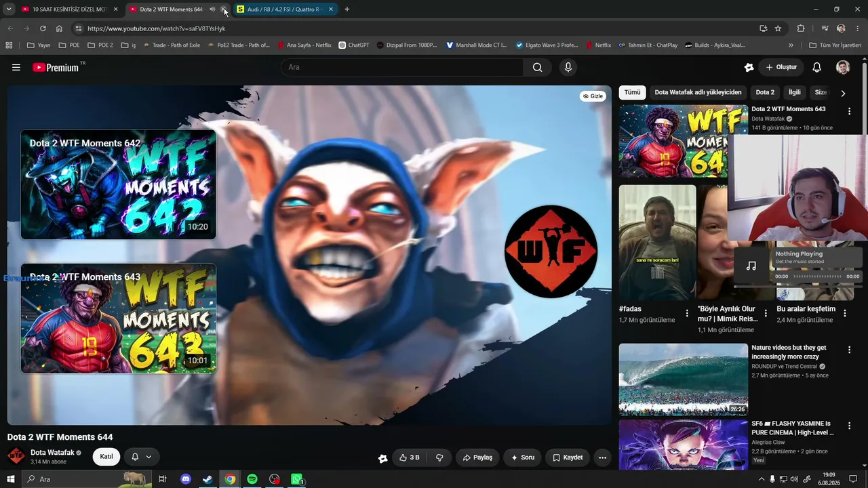This screenshot has width=868, height=488.
Task: Open WhatsApp from the taskbar
Action: tap(296, 479)
